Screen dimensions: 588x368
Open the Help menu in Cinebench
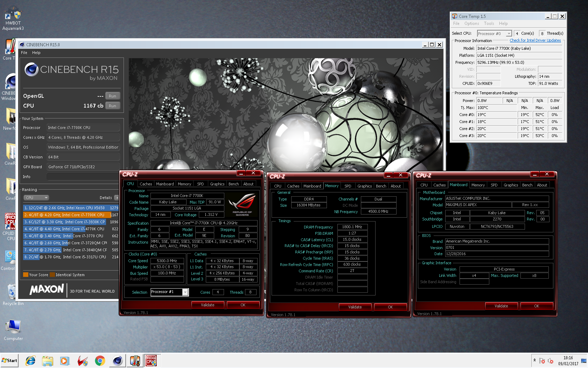[36, 53]
